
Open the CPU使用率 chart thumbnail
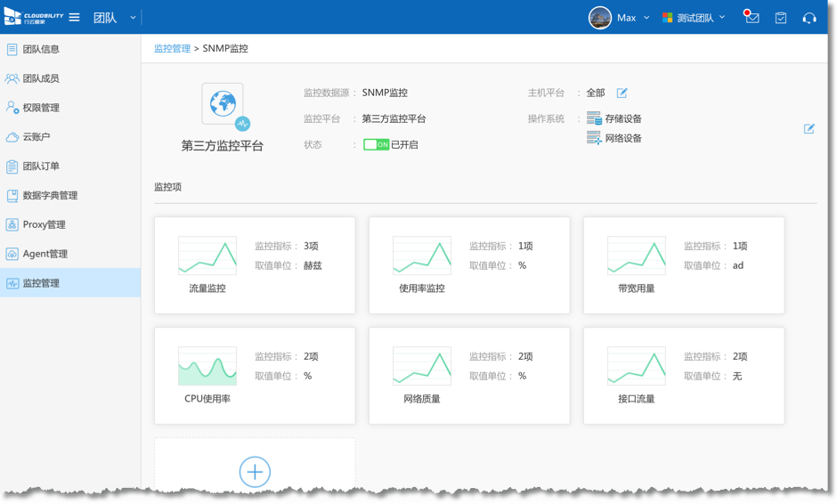pos(207,366)
